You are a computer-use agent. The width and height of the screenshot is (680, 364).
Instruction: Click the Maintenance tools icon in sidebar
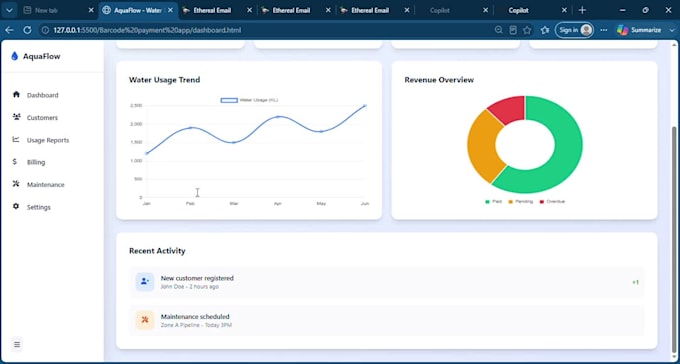pos(16,184)
